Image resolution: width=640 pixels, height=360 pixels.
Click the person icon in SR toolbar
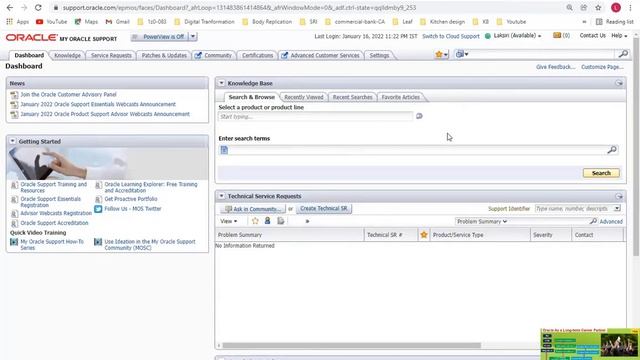point(267,221)
